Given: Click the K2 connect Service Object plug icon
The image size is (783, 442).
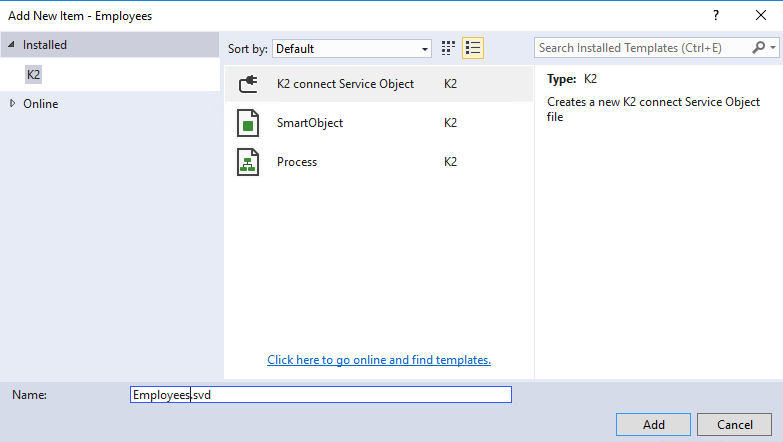Looking at the screenshot, I should (248, 84).
